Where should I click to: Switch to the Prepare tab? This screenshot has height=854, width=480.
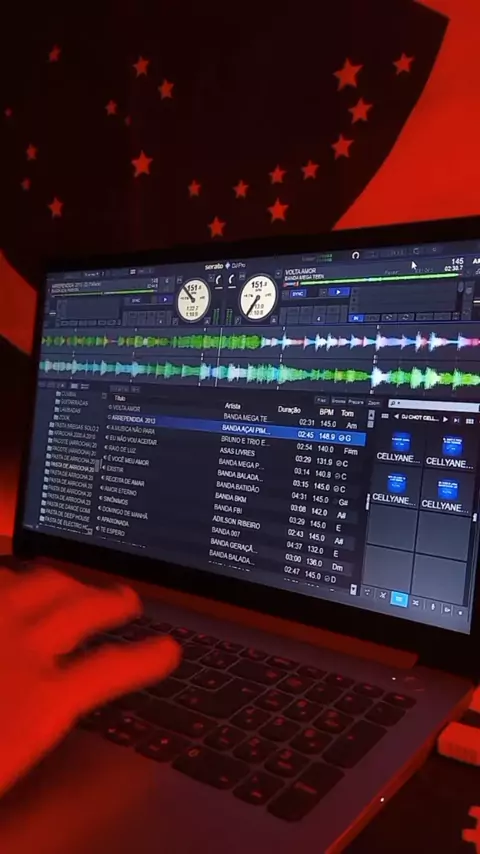pos(355,401)
